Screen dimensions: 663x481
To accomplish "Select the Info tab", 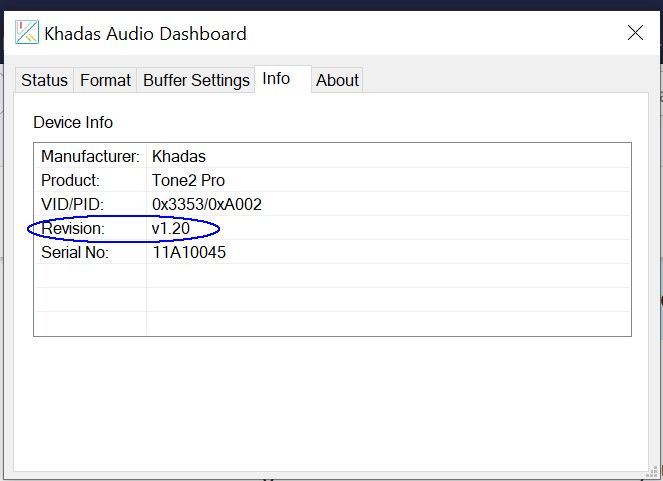I will point(282,79).
